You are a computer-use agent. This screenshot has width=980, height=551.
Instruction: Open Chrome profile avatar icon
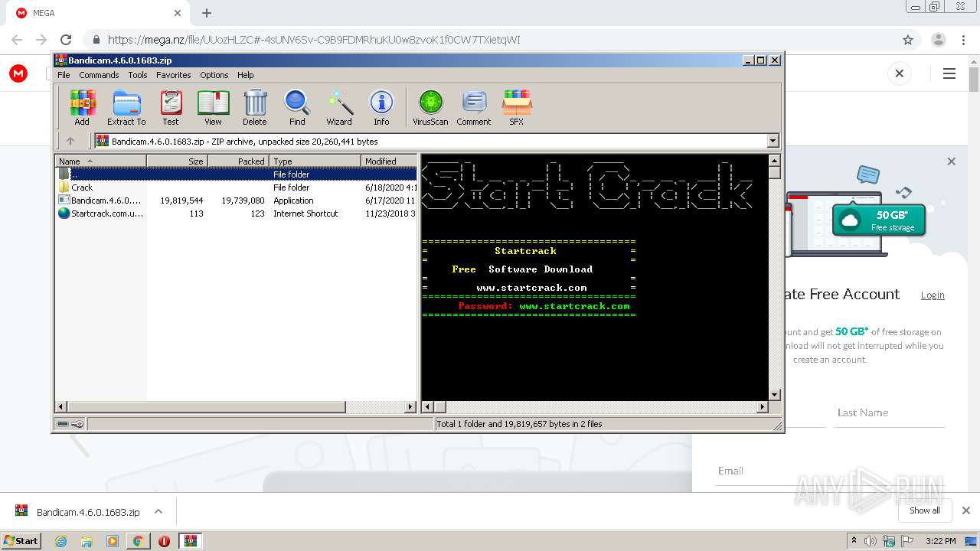[939, 40]
